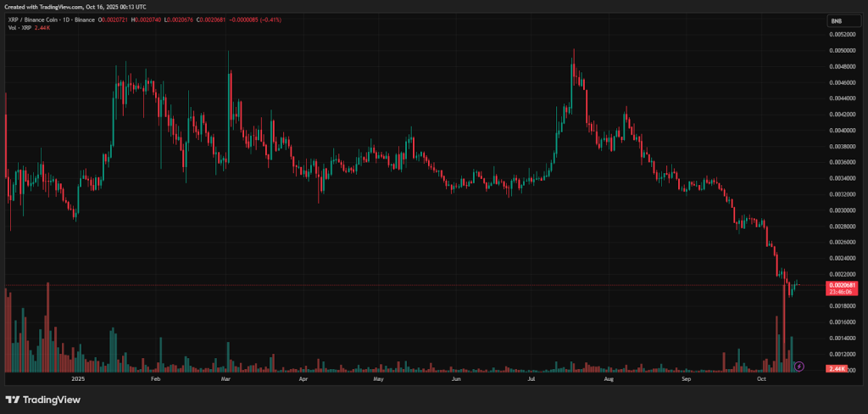Image resolution: width=868 pixels, height=414 pixels.
Task: Click the red current price label 0.0020681
Action: click(x=843, y=285)
